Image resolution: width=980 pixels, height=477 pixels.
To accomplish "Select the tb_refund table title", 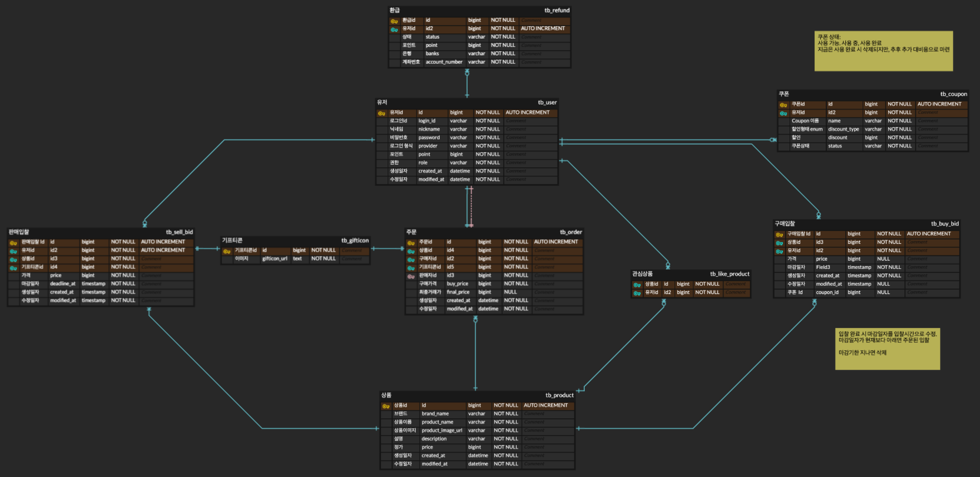I will 557,10.
